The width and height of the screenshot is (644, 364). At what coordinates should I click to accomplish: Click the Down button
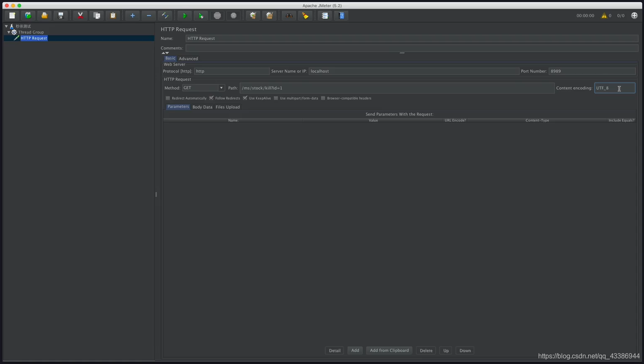(465, 350)
